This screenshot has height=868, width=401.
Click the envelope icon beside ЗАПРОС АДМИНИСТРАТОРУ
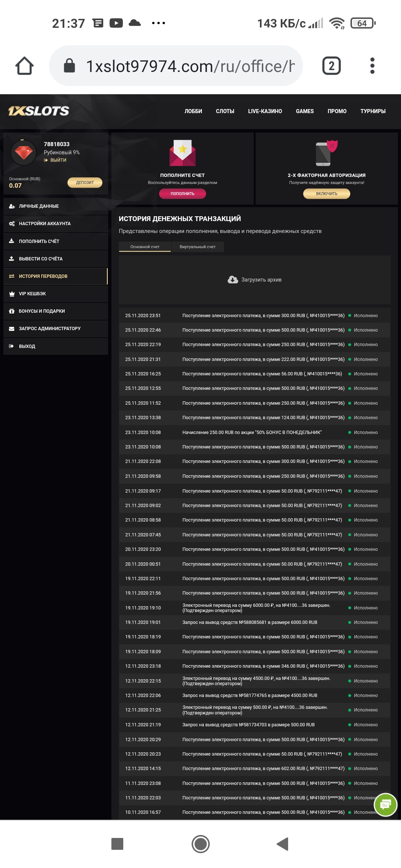[12, 329]
